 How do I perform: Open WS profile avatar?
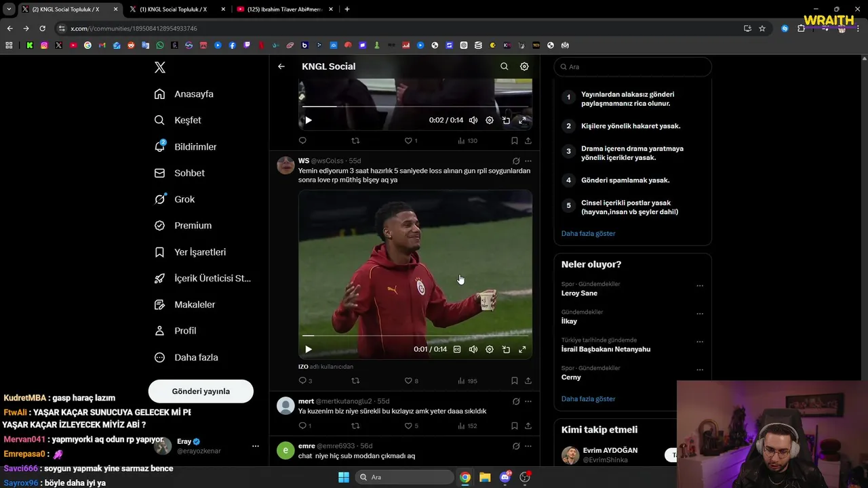click(x=285, y=165)
